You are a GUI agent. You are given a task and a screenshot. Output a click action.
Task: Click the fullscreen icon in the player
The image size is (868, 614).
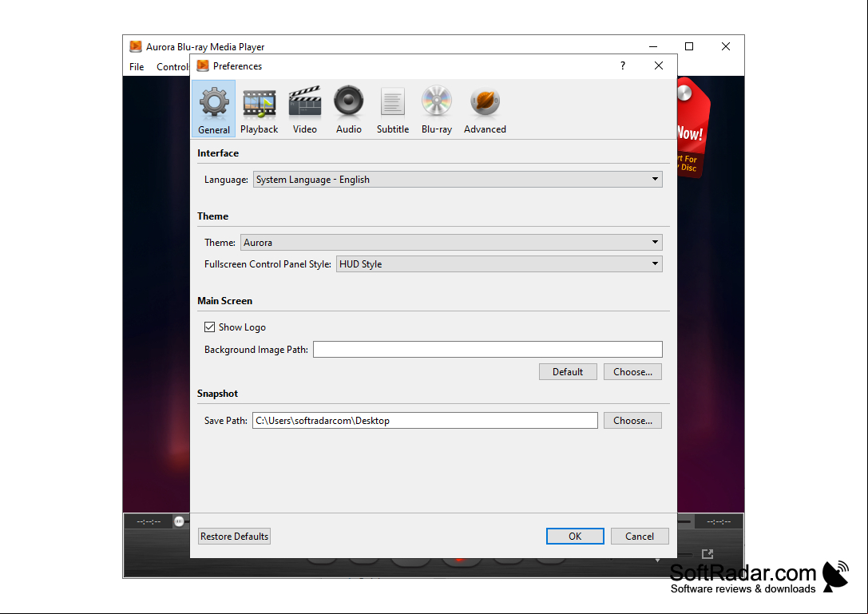click(x=707, y=553)
